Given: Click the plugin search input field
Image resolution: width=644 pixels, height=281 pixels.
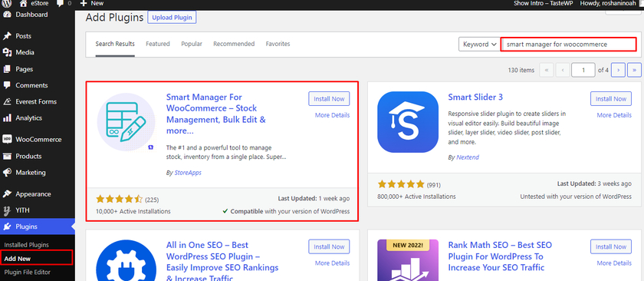Looking at the screenshot, I should 568,44.
